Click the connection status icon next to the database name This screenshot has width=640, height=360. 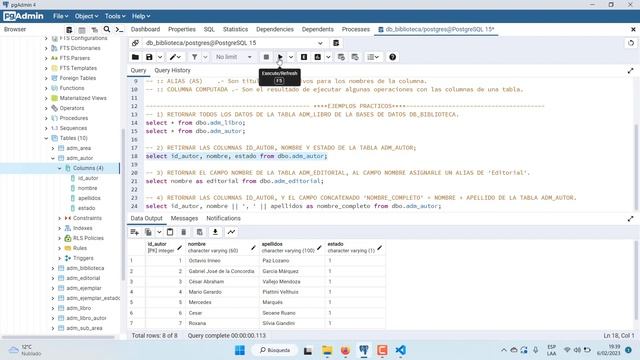pyautogui.click(x=135, y=43)
